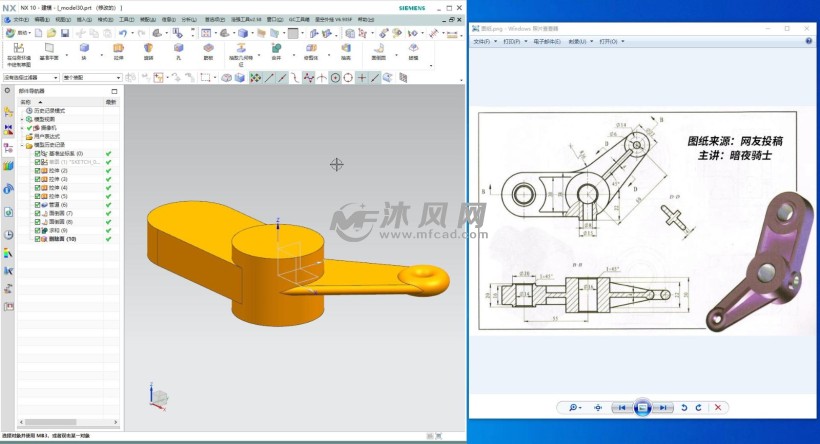
Task: Uncheck the 拉伸 (3) feature checkbox
Action: (x=38, y=179)
